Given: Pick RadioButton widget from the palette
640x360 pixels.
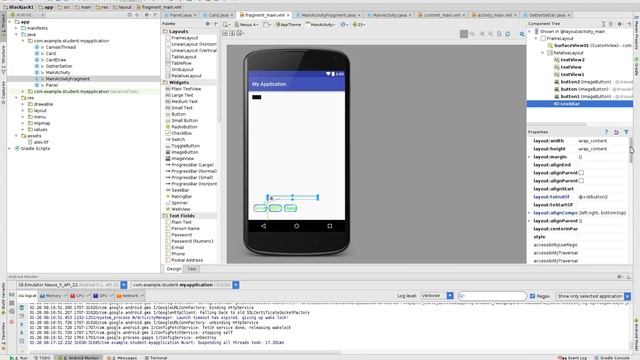Looking at the screenshot, I should coord(184,127).
